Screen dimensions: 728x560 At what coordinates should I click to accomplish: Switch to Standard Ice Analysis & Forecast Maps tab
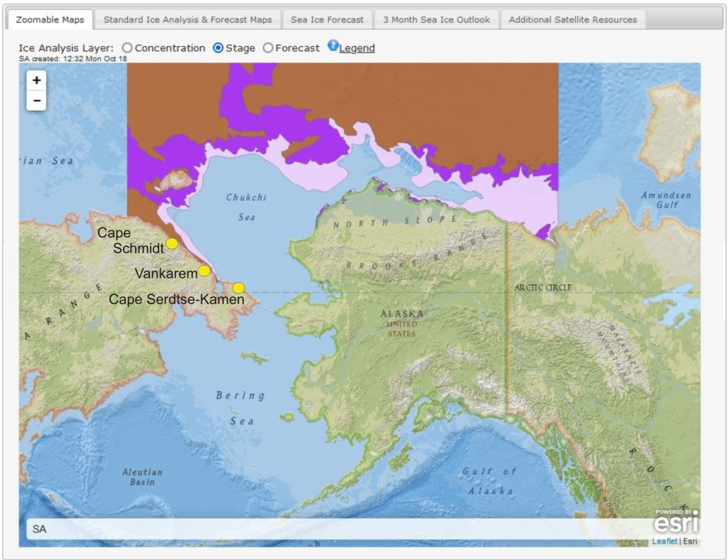pyautogui.click(x=188, y=20)
